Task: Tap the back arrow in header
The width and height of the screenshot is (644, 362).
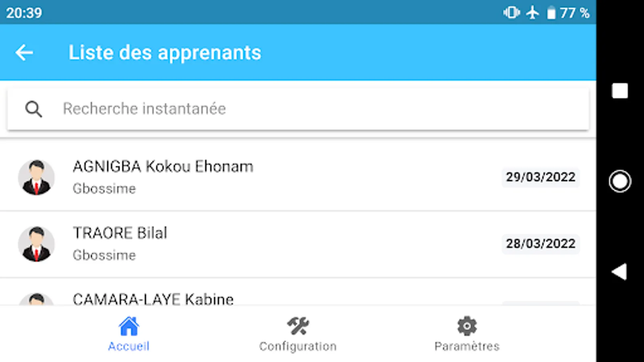Action: pos(24,53)
